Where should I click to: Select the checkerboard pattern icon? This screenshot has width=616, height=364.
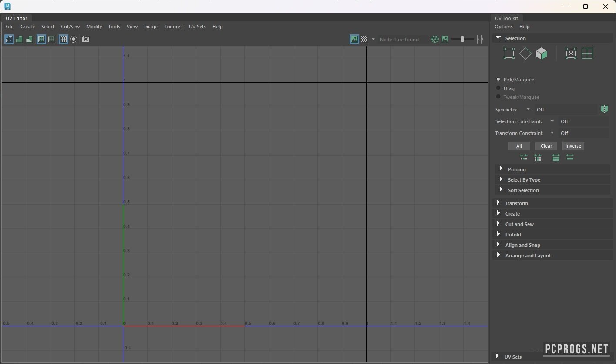point(364,39)
